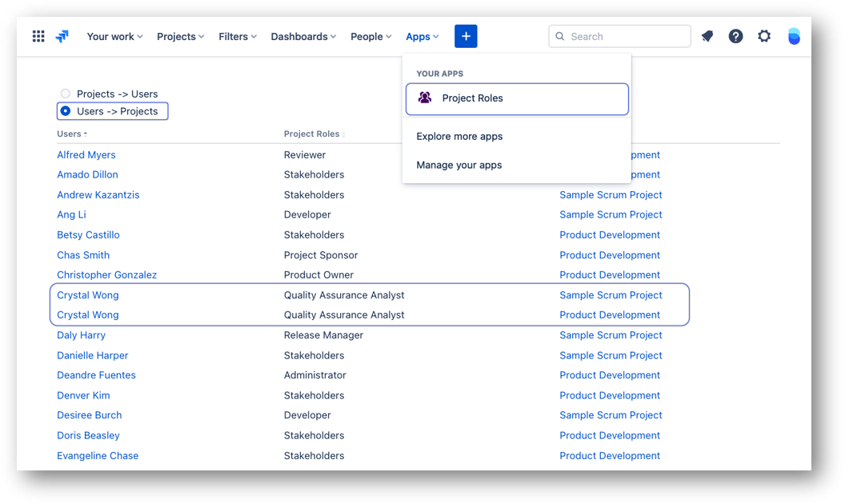The width and height of the screenshot is (845, 504).
Task: Choose Manage your apps menu entry
Action: click(x=459, y=165)
